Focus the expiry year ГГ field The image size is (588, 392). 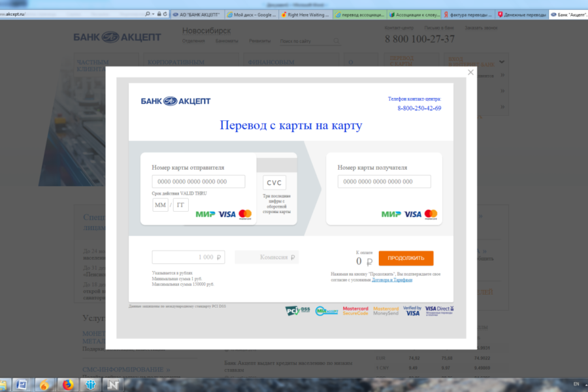(x=181, y=205)
